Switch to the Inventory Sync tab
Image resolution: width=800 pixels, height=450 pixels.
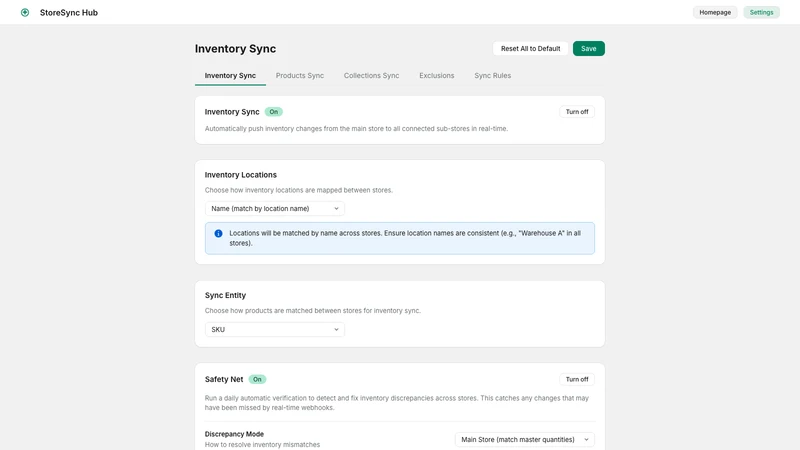pyautogui.click(x=230, y=76)
